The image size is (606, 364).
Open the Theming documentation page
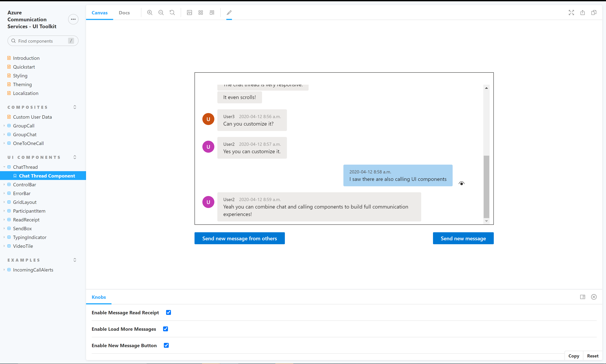click(x=22, y=84)
